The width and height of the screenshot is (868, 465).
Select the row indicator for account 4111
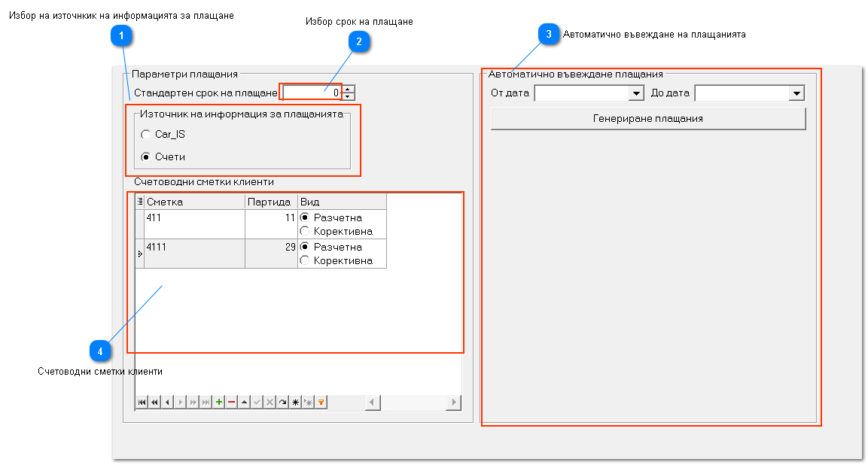[x=139, y=254]
